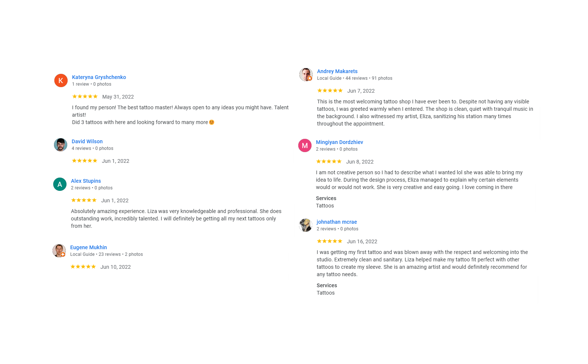The height and width of the screenshot is (364, 588).
Task: Click star rating beside Jun 16, 2022
Action: point(330,241)
